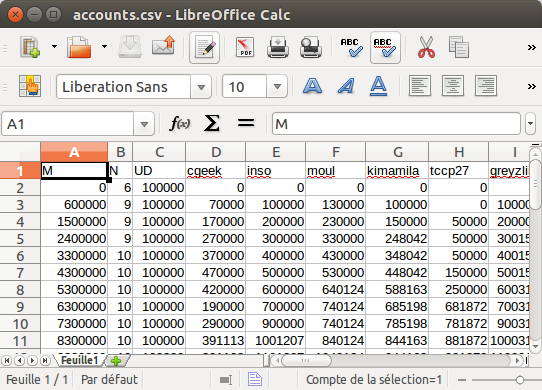This screenshot has width=542, height=390.
Task: Export directly as PDF icon
Action: 245,47
